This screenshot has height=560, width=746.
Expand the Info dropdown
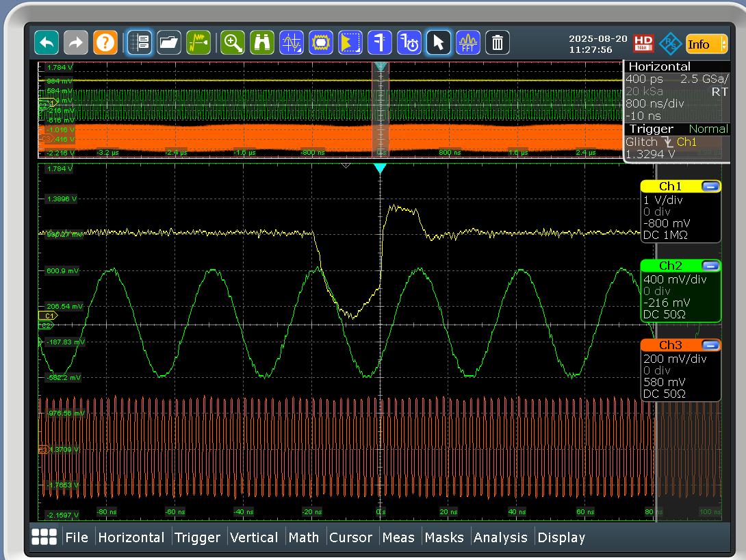[706, 44]
